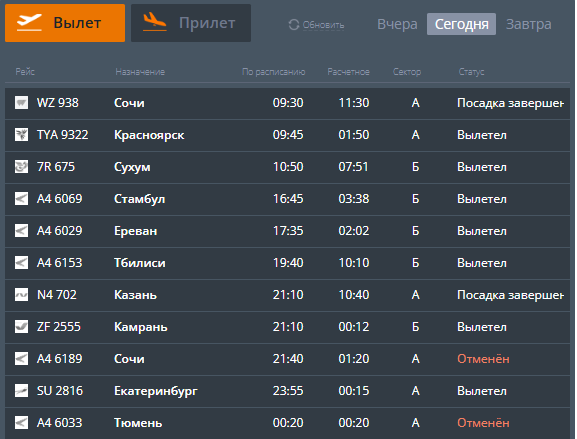This screenshot has width=577, height=439.
Task: Click the airline logo beside TYA 9322
Action: coord(21,135)
